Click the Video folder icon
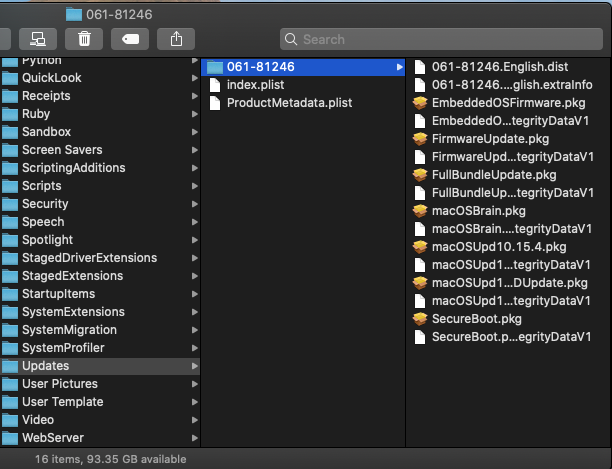This screenshot has height=469, width=612. (10, 420)
